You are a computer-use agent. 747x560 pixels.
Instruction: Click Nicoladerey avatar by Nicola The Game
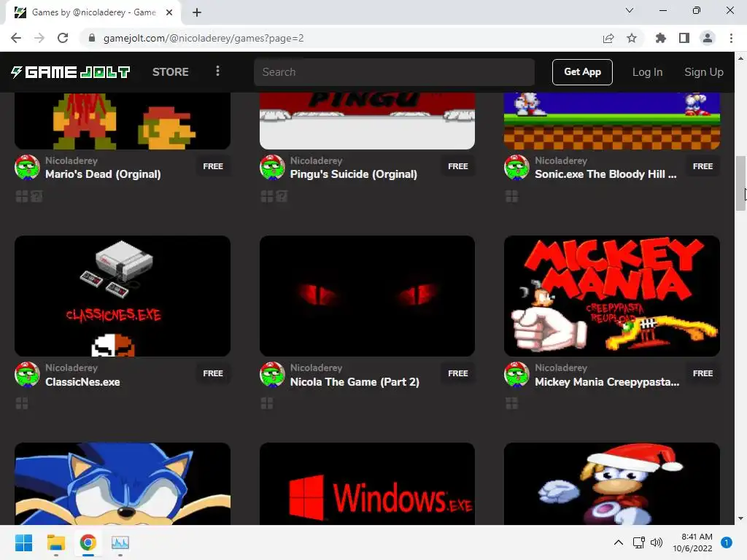click(x=272, y=374)
